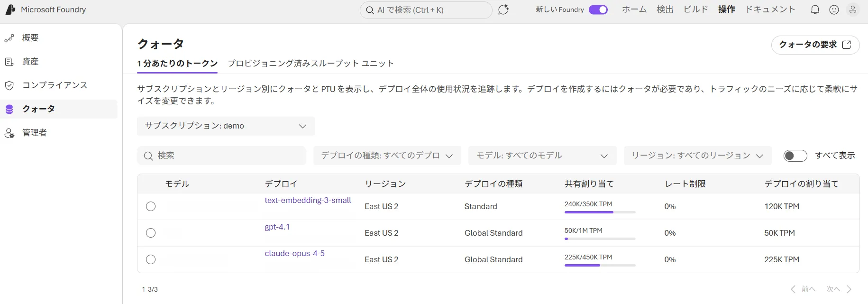Go to 検出 in top navigation
This screenshot has height=304, width=868.
(x=665, y=9)
